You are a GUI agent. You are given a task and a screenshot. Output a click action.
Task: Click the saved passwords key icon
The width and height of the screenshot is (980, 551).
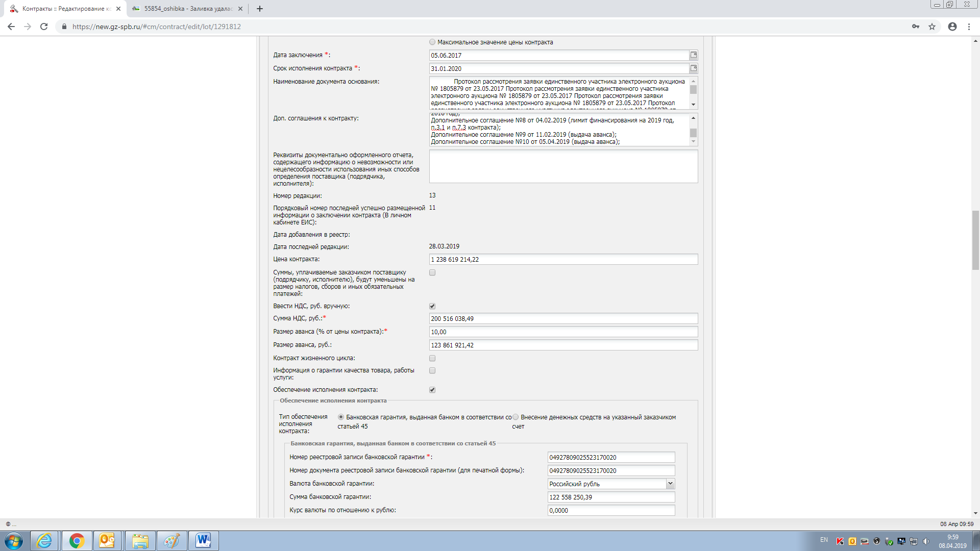[915, 27]
